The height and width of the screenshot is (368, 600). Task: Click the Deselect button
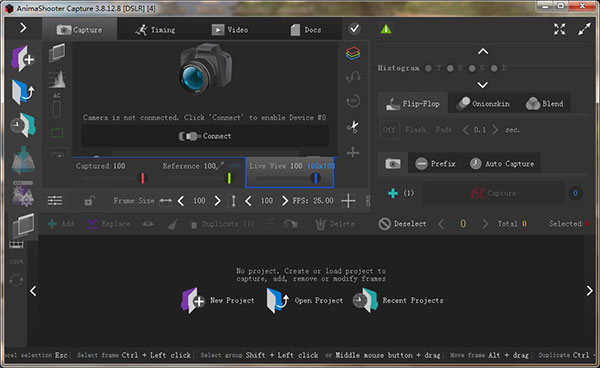click(402, 224)
